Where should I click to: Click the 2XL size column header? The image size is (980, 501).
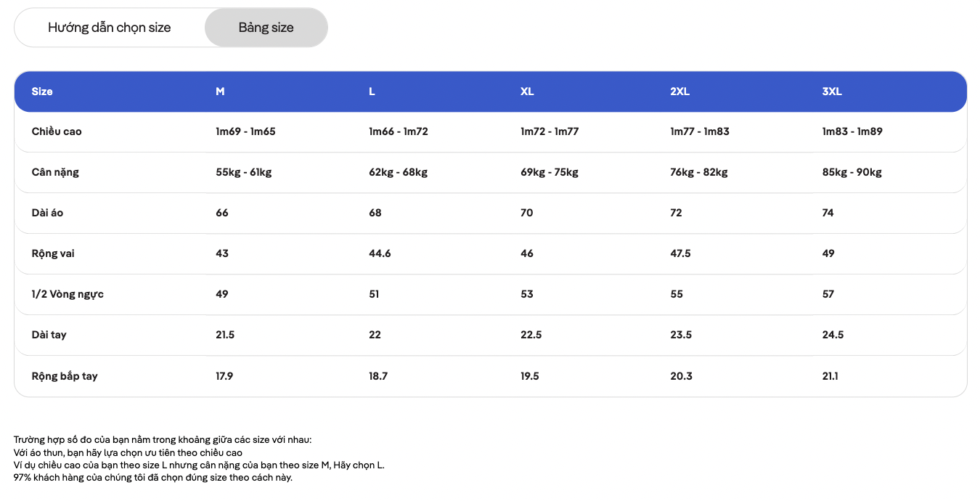(x=679, y=91)
